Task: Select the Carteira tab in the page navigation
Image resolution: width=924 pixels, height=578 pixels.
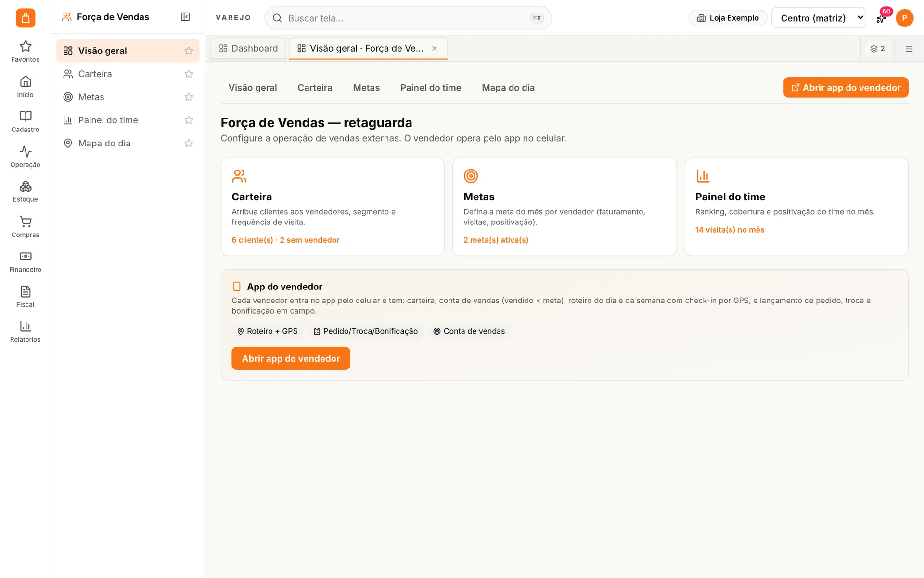Action: [315, 88]
